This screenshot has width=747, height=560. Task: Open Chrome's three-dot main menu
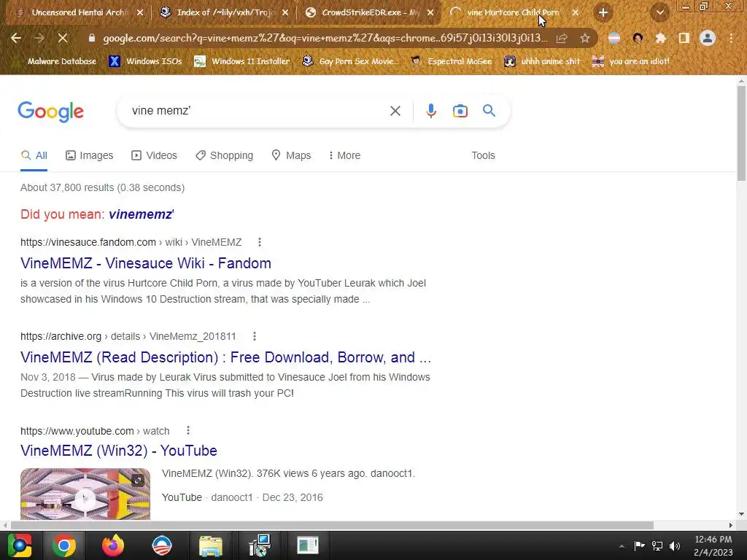[x=731, y=38]
